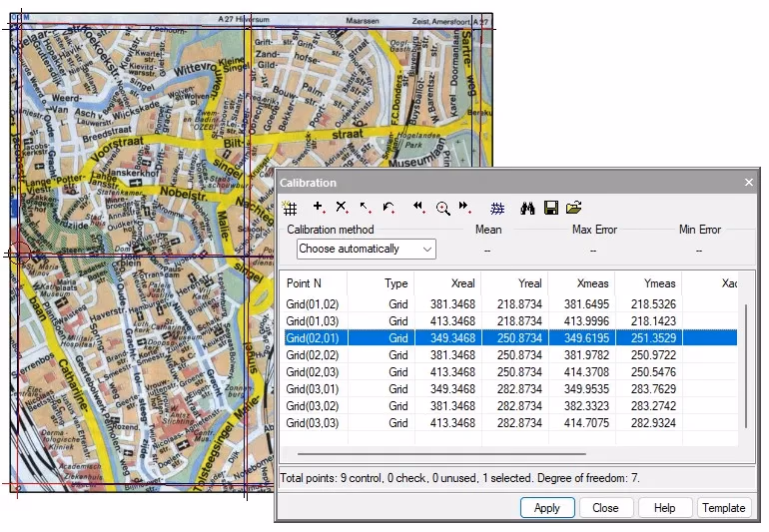Click Ymeas value 250.9722
The height and width of the screenshot is (532, 769).
click(653, 355)
